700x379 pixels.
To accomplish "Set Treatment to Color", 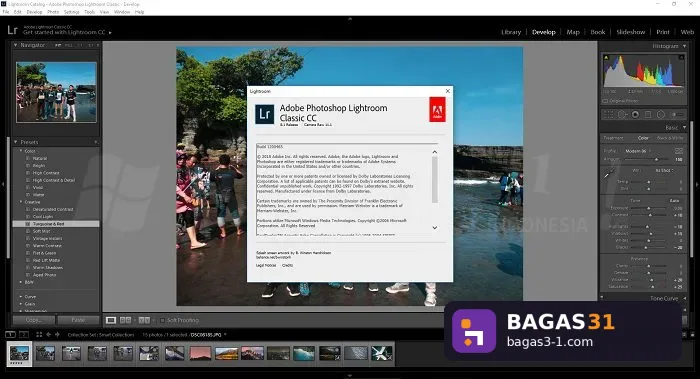I will [x=643, y=138].
